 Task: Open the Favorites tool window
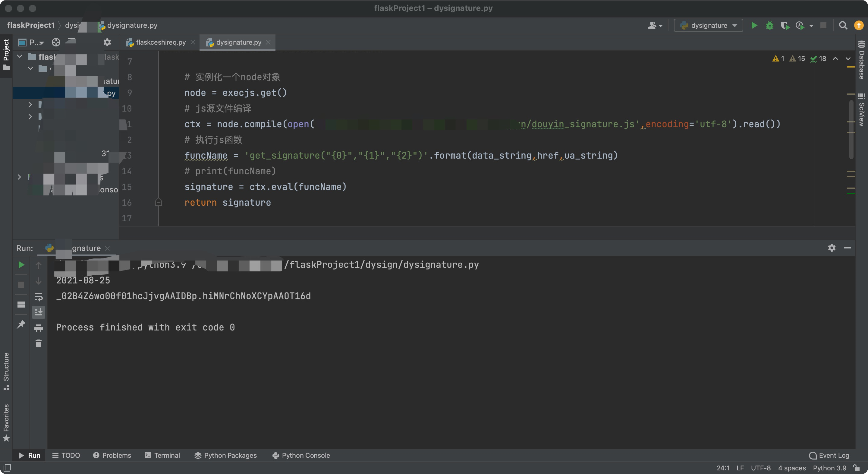(6, 423)
